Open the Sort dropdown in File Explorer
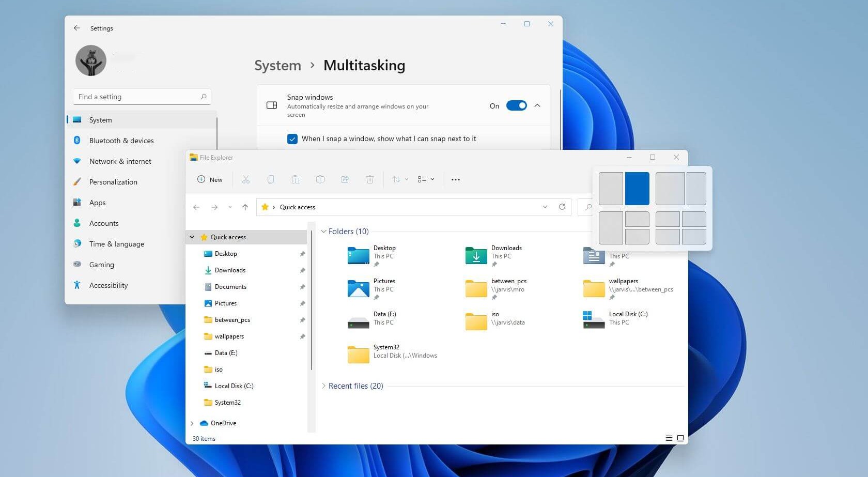 (x=398, y=179)
